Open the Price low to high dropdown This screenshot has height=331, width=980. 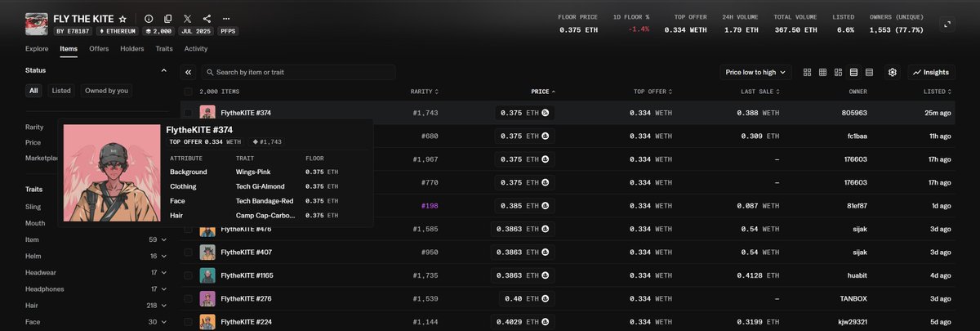756,73
